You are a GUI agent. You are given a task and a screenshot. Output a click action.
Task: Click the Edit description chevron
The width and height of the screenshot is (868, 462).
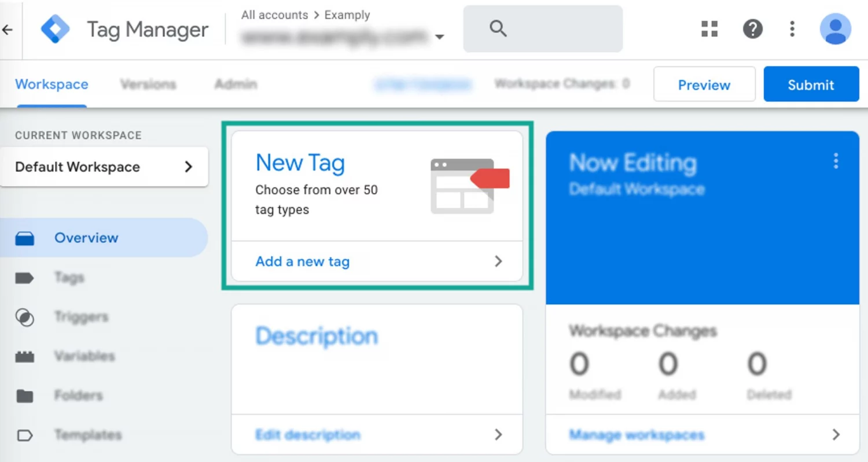(x=498, y=434)
